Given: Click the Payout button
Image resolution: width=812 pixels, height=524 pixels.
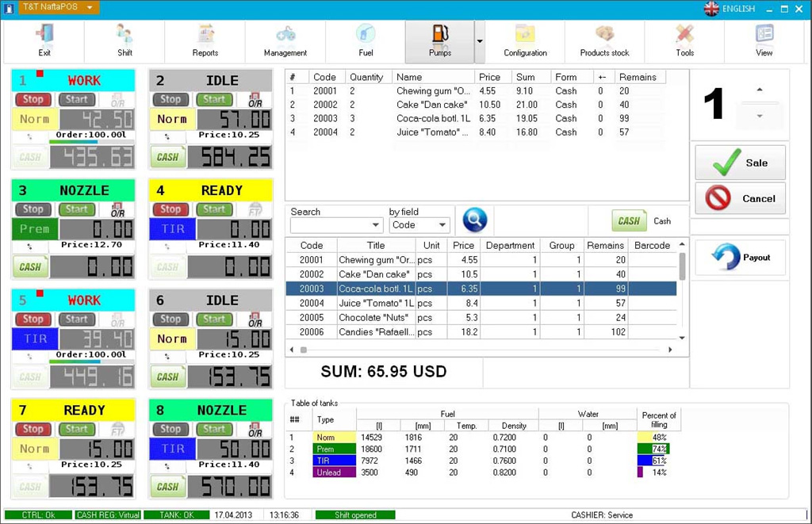Looking at the screenshot, I should point(740,258).
